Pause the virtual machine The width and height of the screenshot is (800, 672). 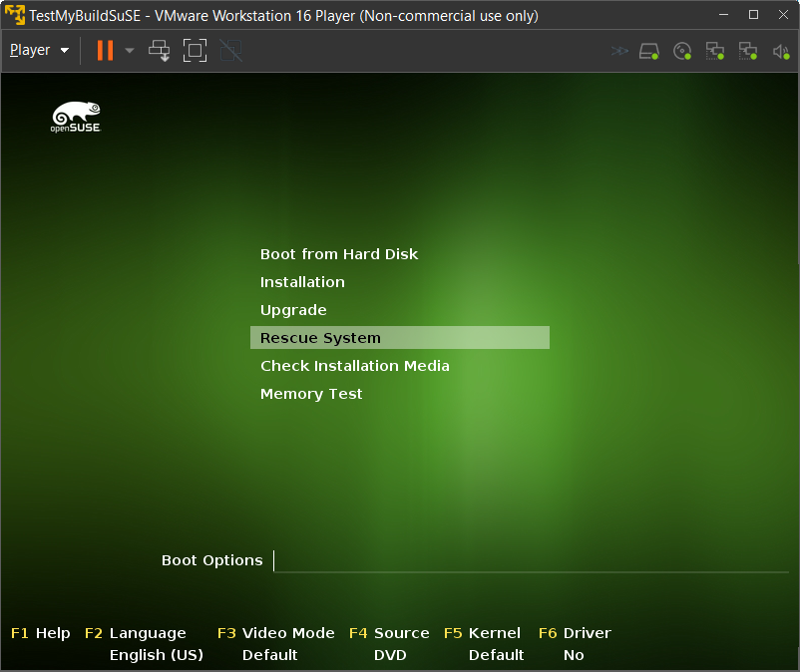point(105,50)
